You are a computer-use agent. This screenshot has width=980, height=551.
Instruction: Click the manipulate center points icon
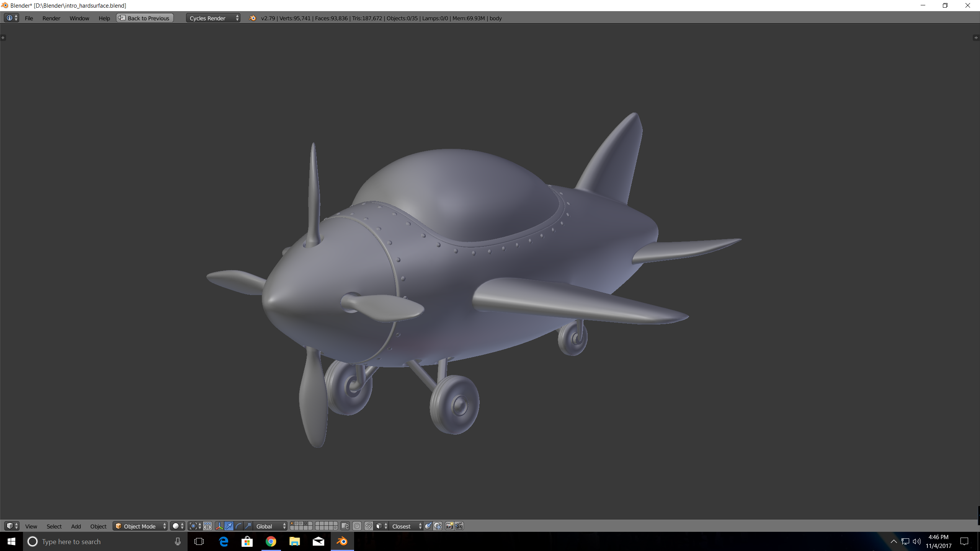click(207, 526)
